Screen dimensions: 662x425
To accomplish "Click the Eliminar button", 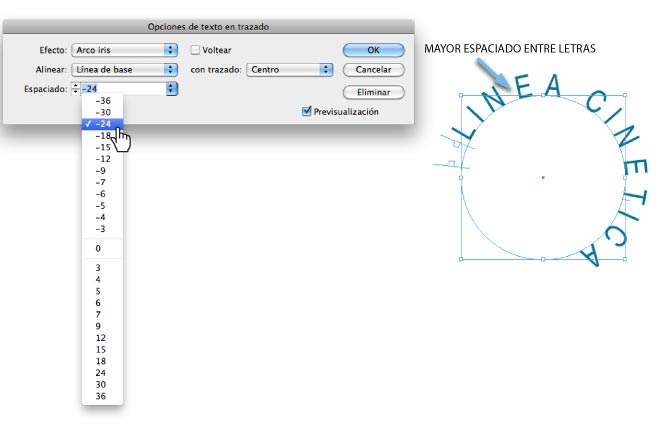I will (374, 92).
